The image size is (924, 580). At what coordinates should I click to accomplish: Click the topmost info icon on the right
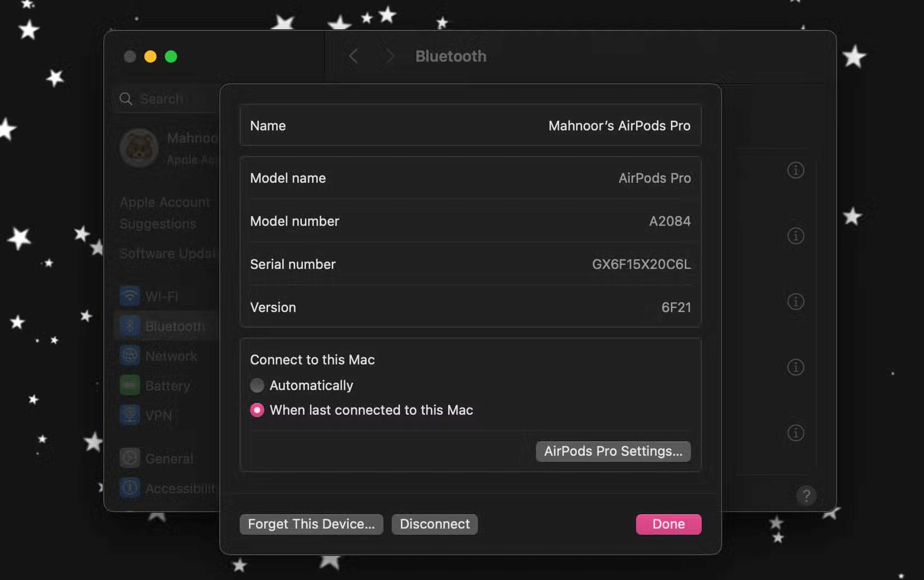coord(796,170)
